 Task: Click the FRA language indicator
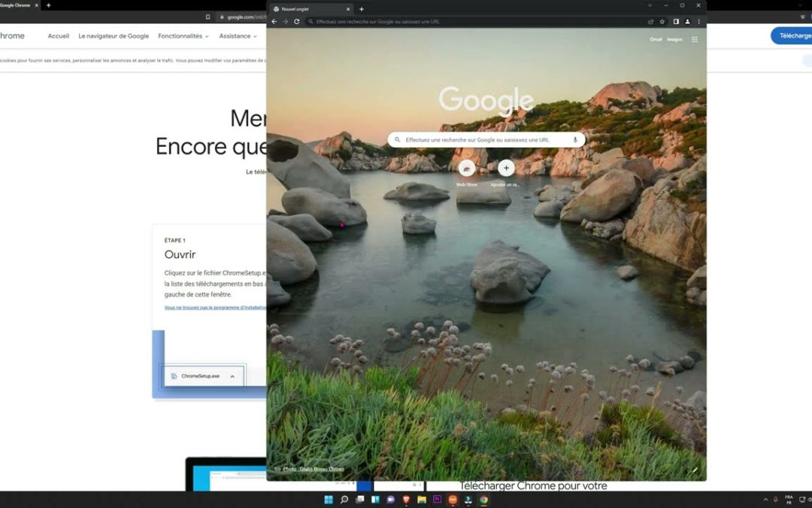[x=789, y=500]
